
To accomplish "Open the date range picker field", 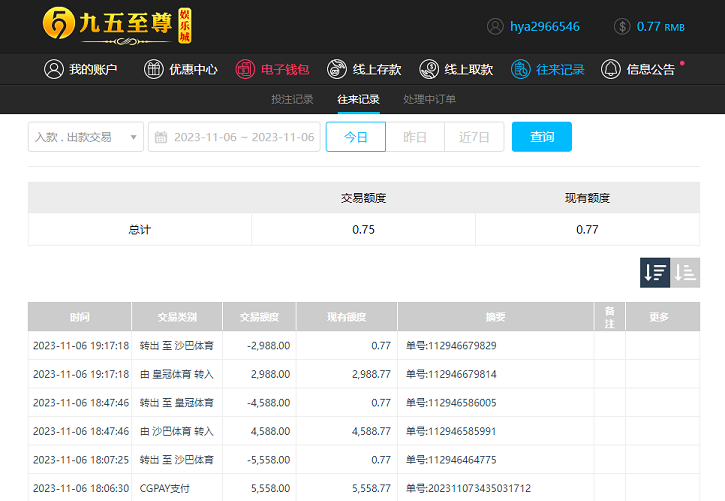I will (233, 137).
